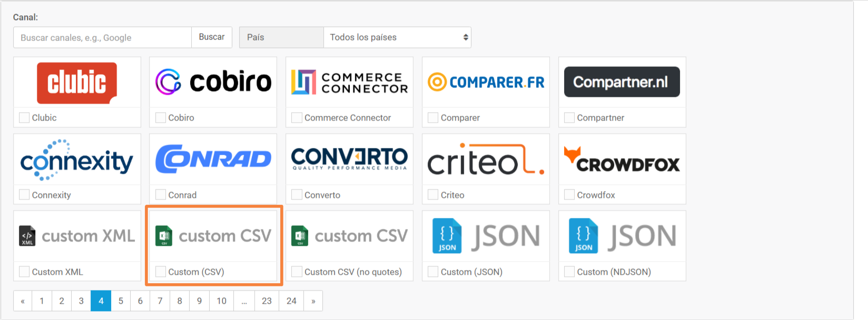Image resolution: width=868 pixels, height=320 pixels.
Task: Click the País label box
Action: pyautogui.click(x=281, y=37)
